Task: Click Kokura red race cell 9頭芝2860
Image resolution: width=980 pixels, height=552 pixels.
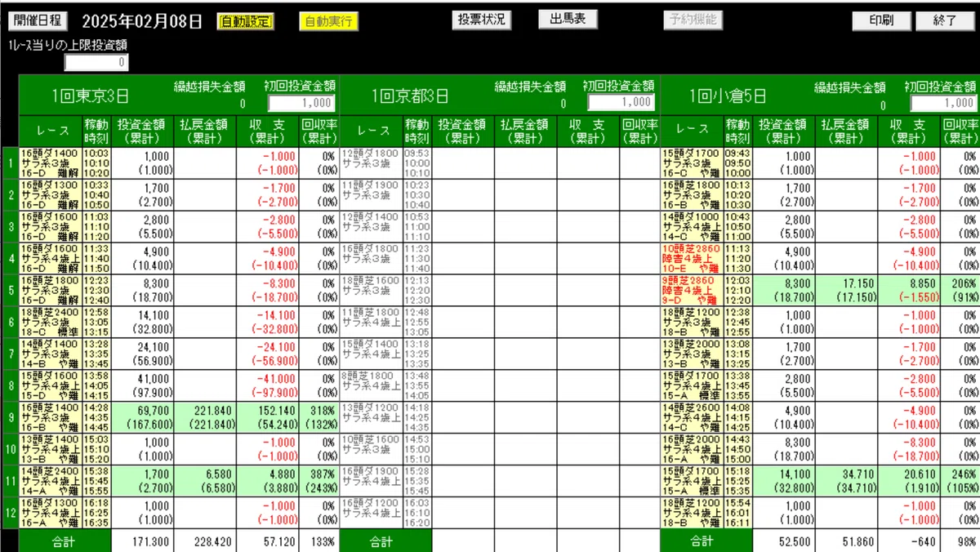Action: [691, 291]
